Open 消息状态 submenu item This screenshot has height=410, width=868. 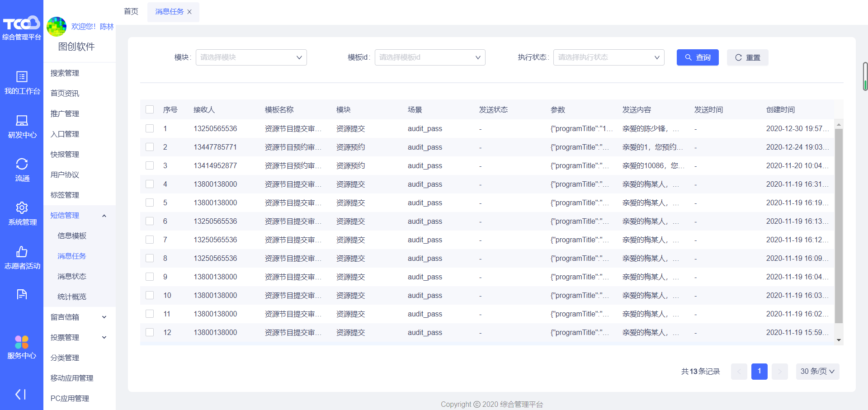[x=72, y=277]
